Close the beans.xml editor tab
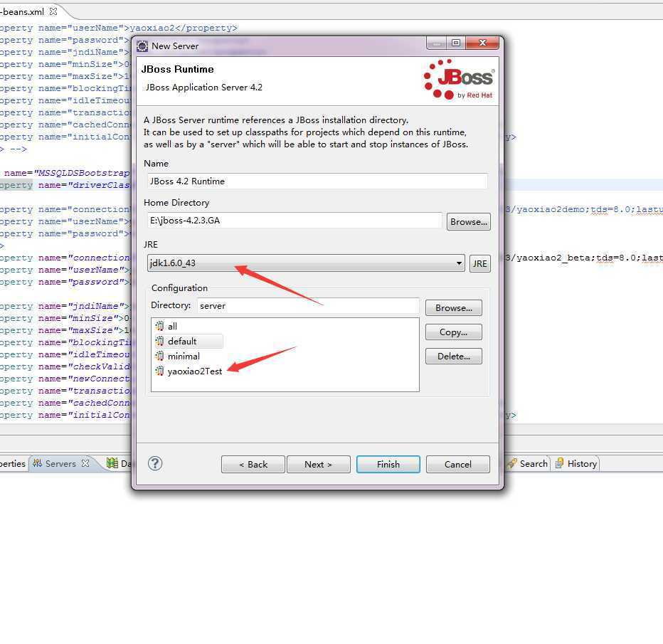 (53, 11)
